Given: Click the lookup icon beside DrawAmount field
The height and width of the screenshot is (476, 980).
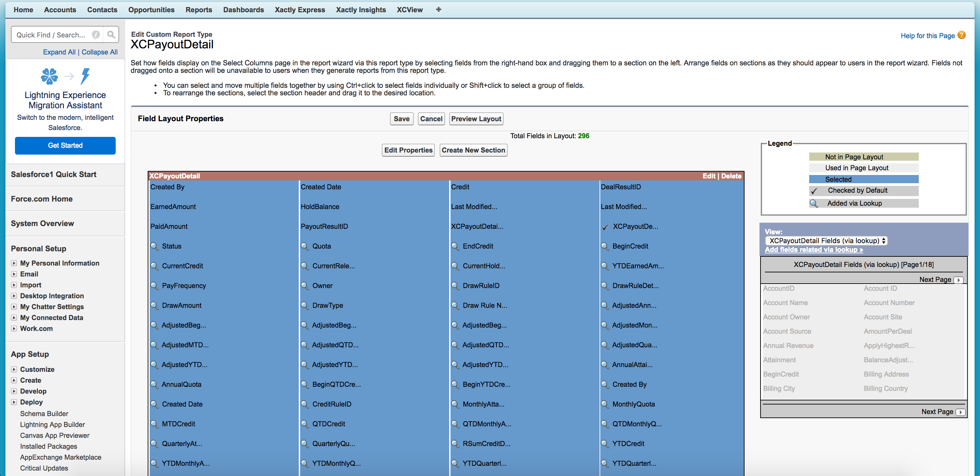Looking at the screenshot, I should (154, 305).
